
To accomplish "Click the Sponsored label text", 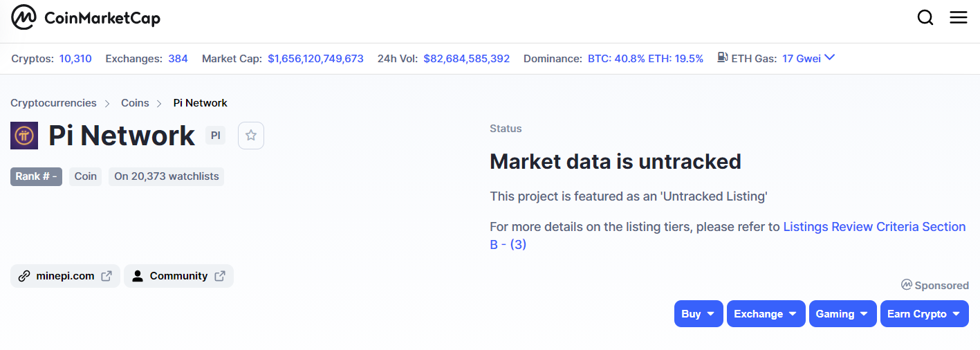I will point(941,285).
